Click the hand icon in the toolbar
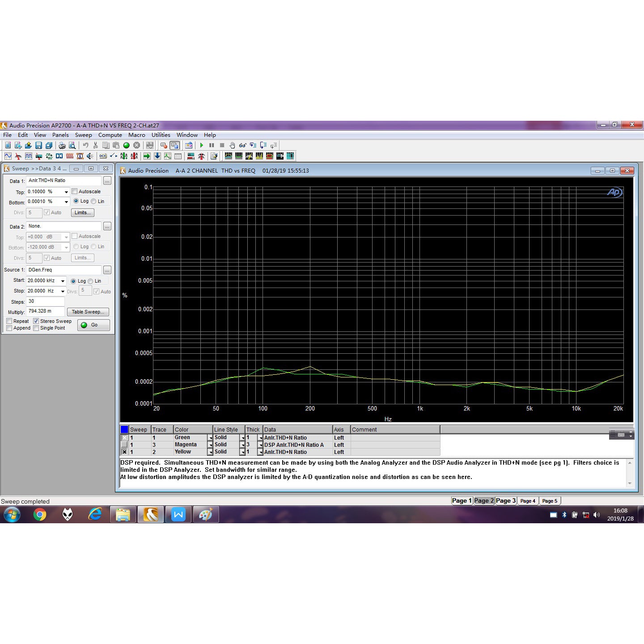The height and width of the screenshot is (644, 644). 232,145
